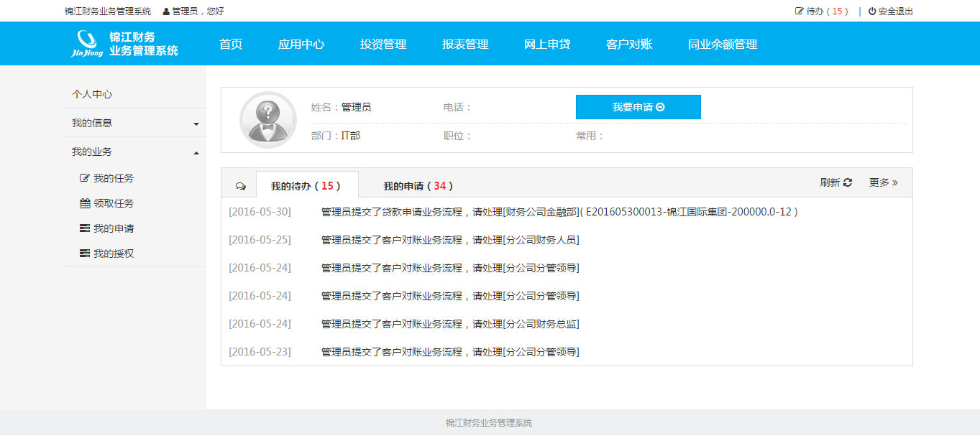Open the 报表管理 navigation menu

pos(465,44)
